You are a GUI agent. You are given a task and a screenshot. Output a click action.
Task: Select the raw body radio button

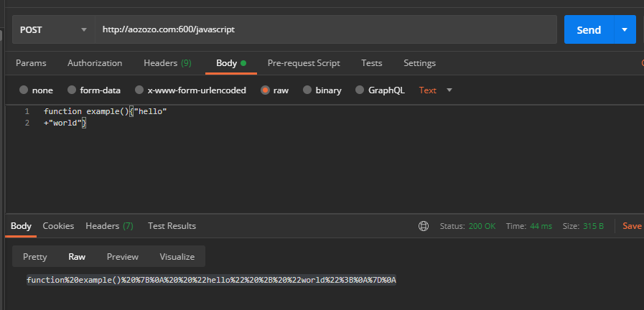(x=266, y=90)
